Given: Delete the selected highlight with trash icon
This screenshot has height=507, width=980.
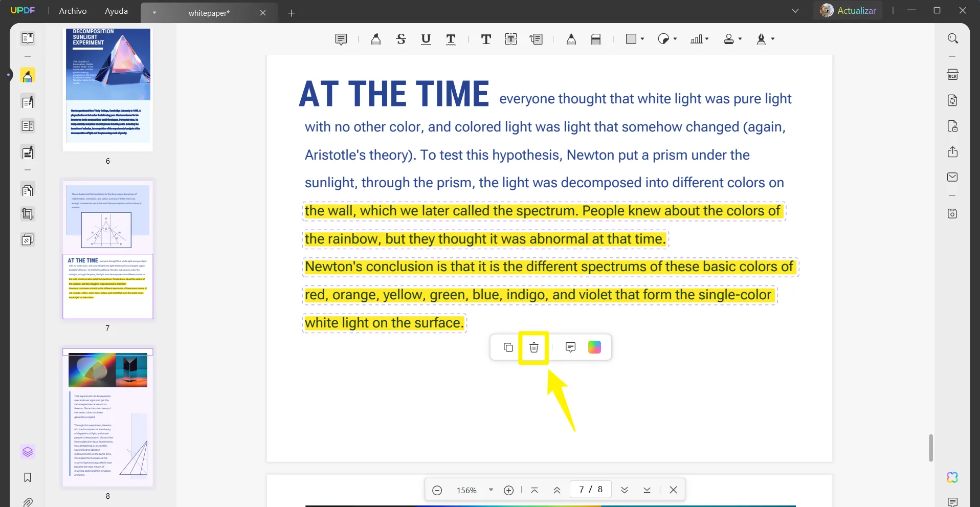Looking at the screenshot, I should 533,347.
